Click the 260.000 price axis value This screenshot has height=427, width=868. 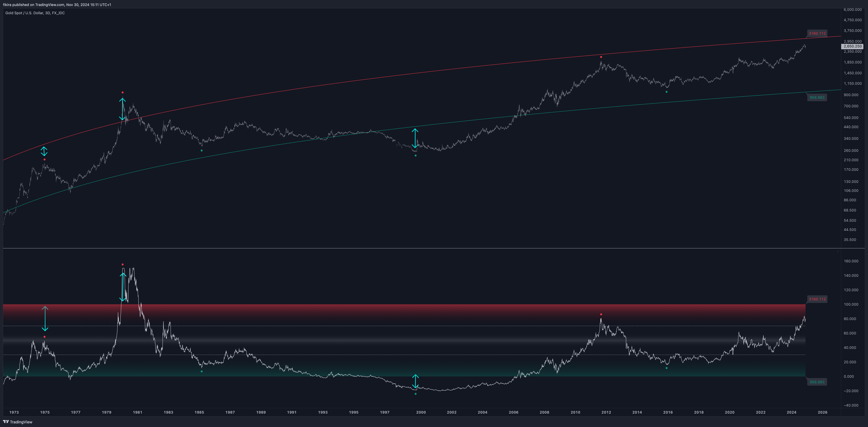pos(851,151)
